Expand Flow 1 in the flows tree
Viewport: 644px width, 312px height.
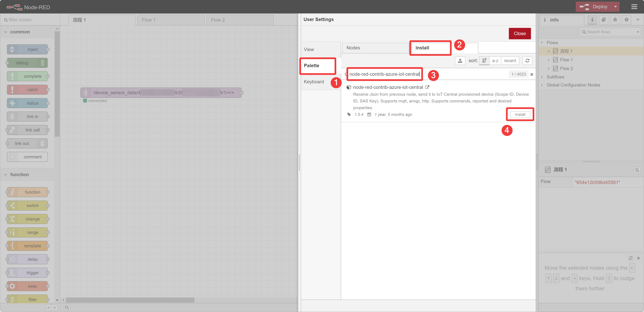coord(549,60)
